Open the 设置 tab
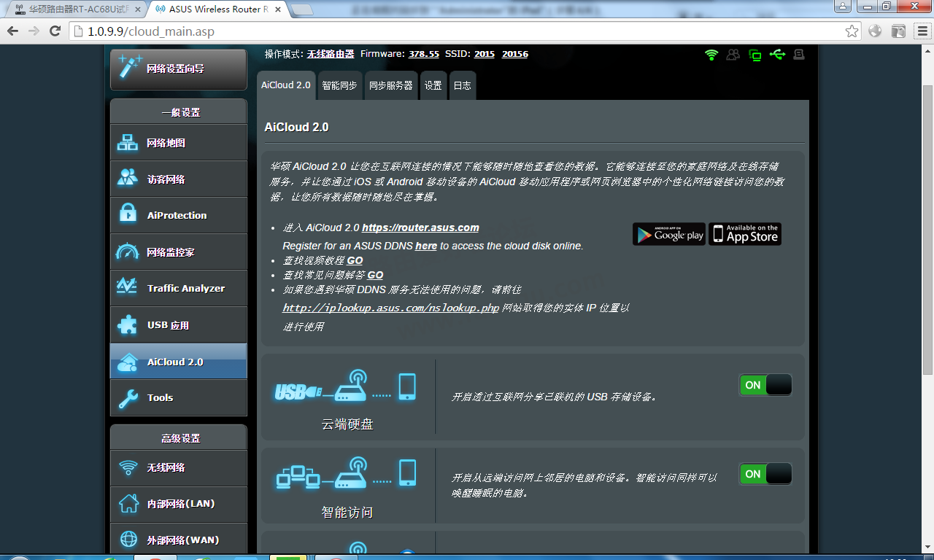Image resolution: width=934 pixels, height=560 pixels. point(433,85)
